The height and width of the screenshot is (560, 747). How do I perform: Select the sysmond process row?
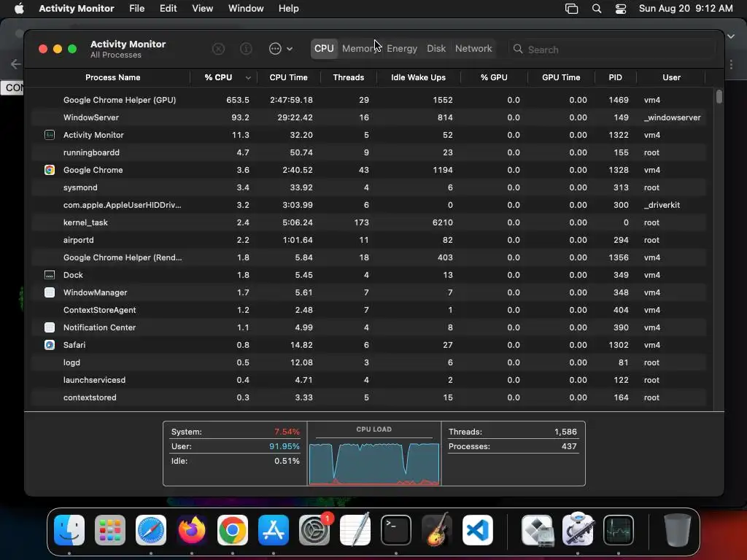[369, 187]
